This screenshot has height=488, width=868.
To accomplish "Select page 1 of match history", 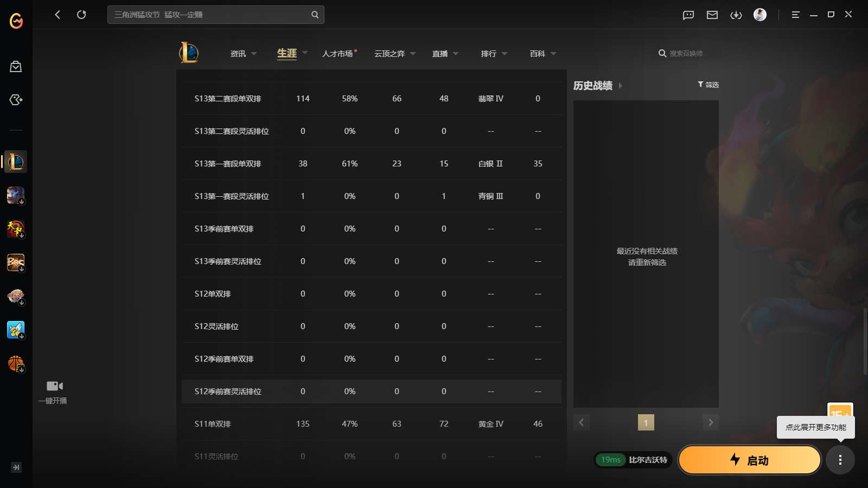I will (646, 422).
